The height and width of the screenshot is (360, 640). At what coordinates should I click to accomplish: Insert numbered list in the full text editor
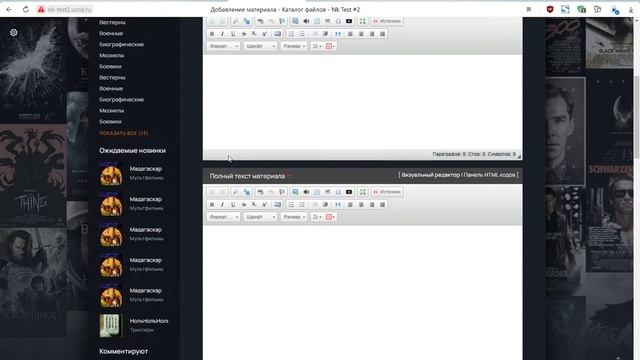[x=291, y=204]
